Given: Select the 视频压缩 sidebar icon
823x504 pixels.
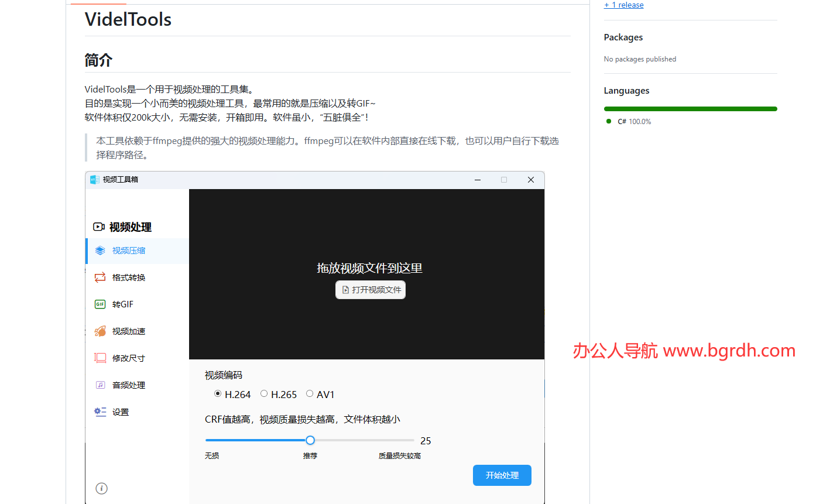Looking at the screenshot, I should (x=100, y=250).
